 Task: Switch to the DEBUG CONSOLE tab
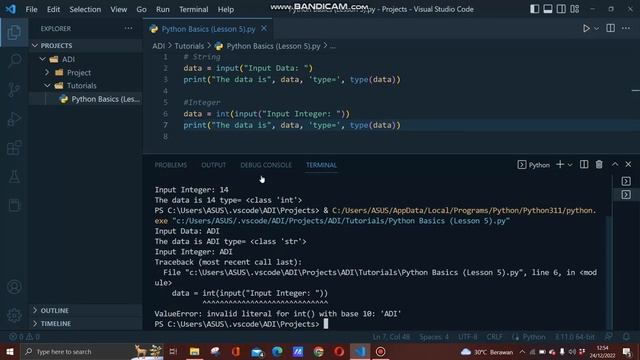[x=266, y=165]
